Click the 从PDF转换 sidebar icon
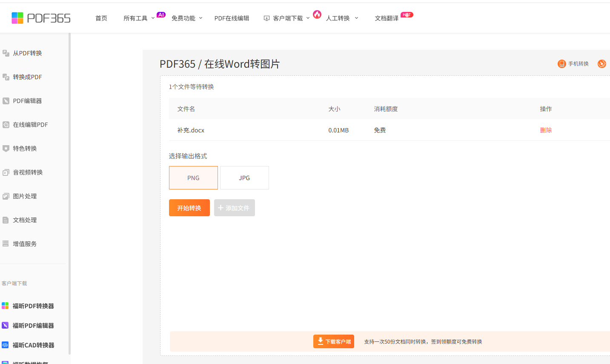610x364 pixels. pos(6,53)
